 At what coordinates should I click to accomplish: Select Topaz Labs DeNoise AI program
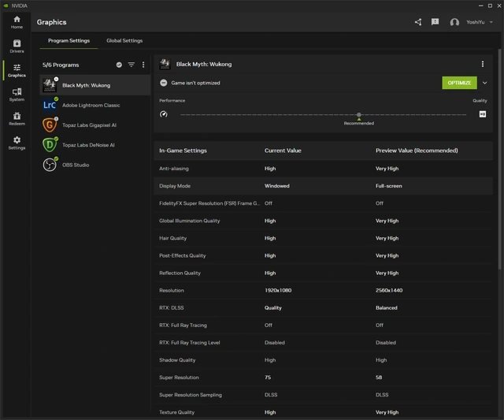pyautogui.click(x=95, y=145)
